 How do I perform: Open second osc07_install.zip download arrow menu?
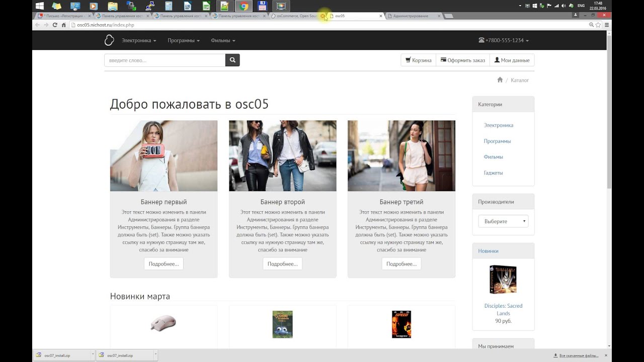click(x=155, y=355)
